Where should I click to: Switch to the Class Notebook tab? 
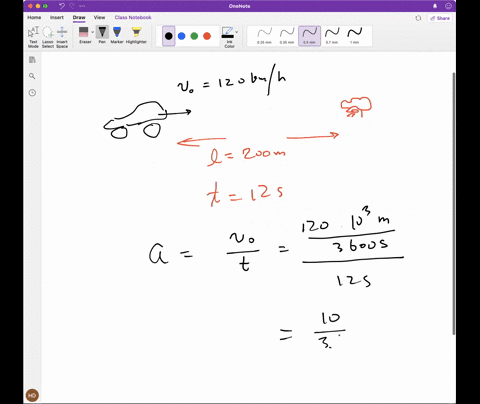[133, 17]
